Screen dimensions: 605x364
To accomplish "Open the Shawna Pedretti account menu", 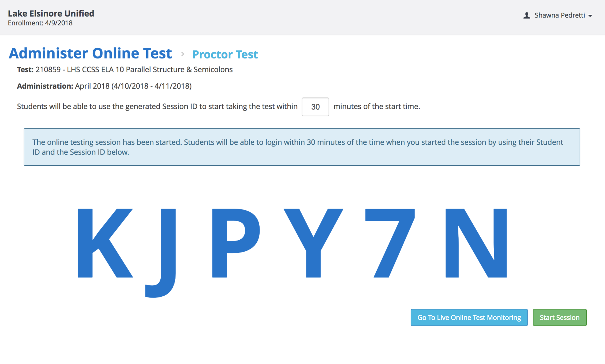I will (560, 15).
